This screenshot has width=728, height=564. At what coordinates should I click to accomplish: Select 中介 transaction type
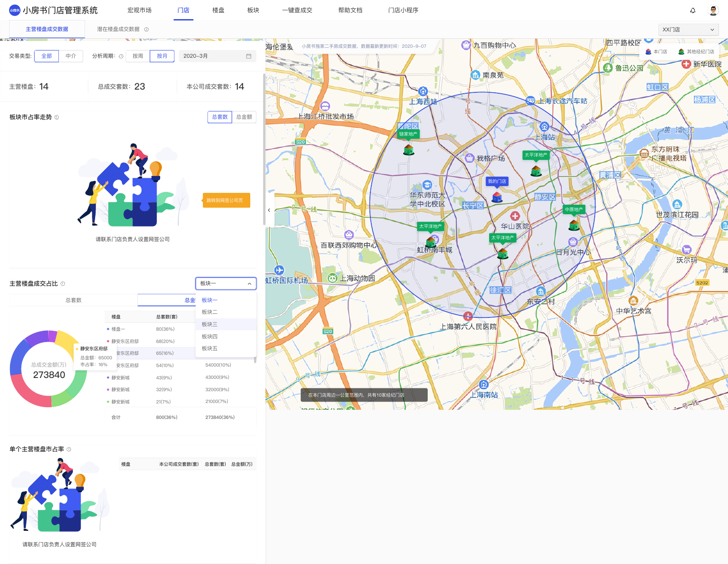71,56
